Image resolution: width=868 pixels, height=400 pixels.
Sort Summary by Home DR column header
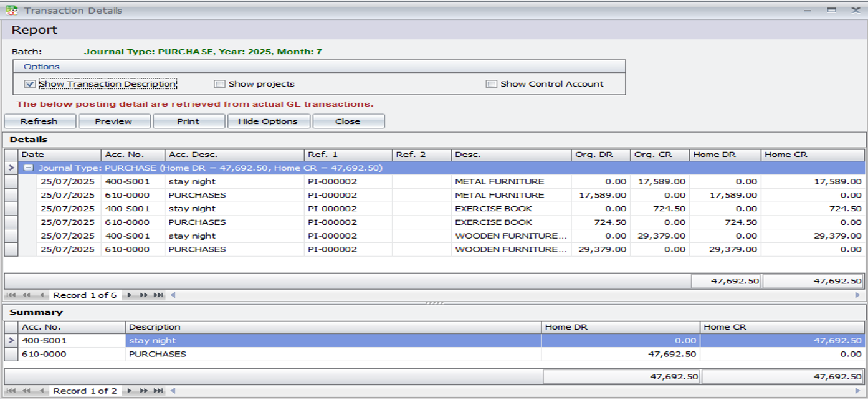point(619,327)
